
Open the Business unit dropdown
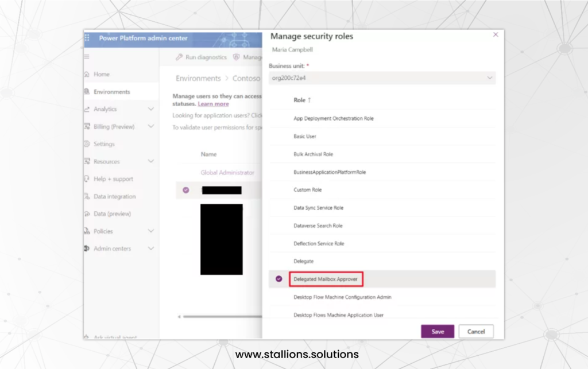pyautogui.click(x=381, y=77)
